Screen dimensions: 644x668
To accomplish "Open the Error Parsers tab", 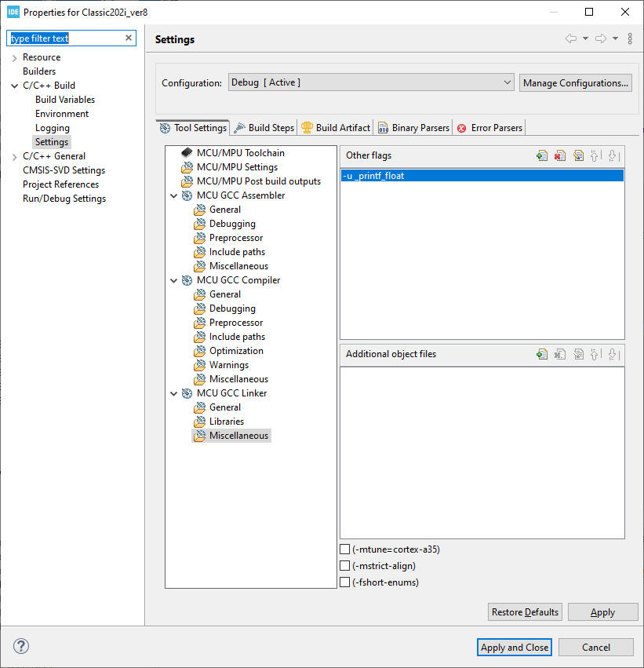I will point(489,128).
